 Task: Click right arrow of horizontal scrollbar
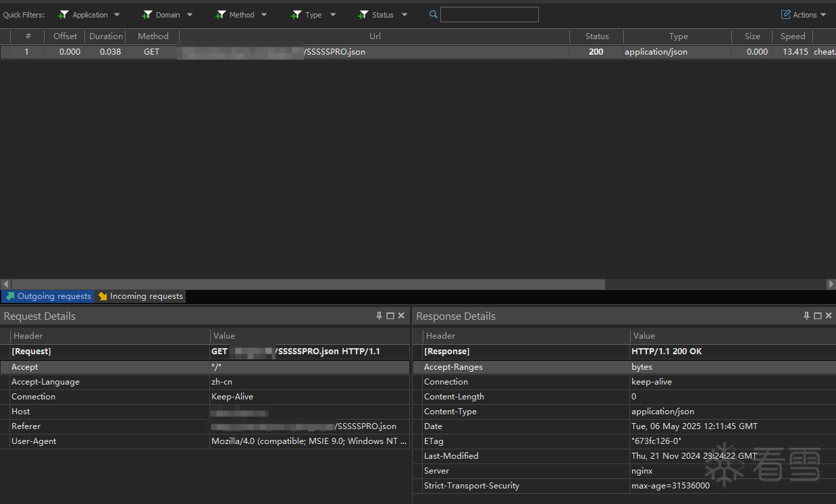tap(831, 284)
